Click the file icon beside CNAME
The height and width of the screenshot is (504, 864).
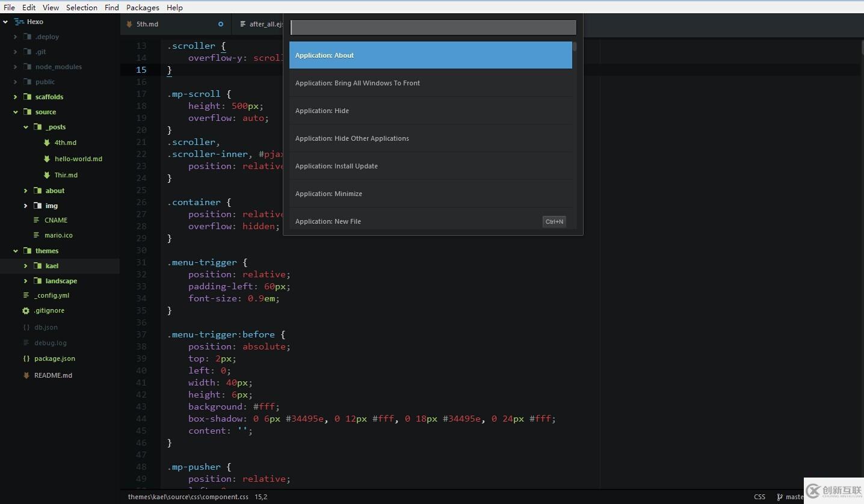(x=37, y=220)
